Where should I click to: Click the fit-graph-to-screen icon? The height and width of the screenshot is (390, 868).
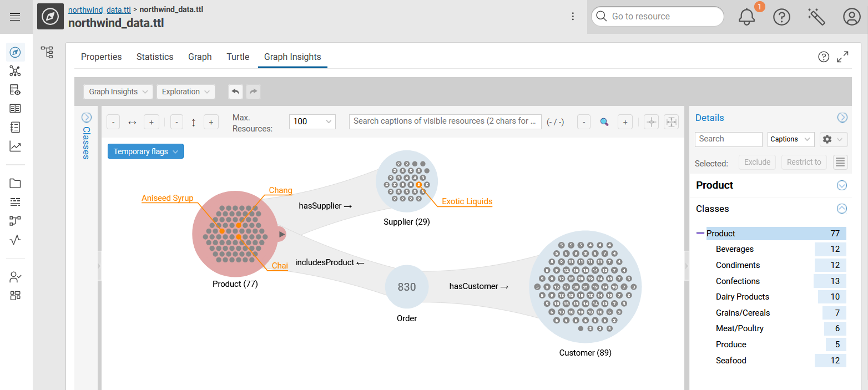671,121
